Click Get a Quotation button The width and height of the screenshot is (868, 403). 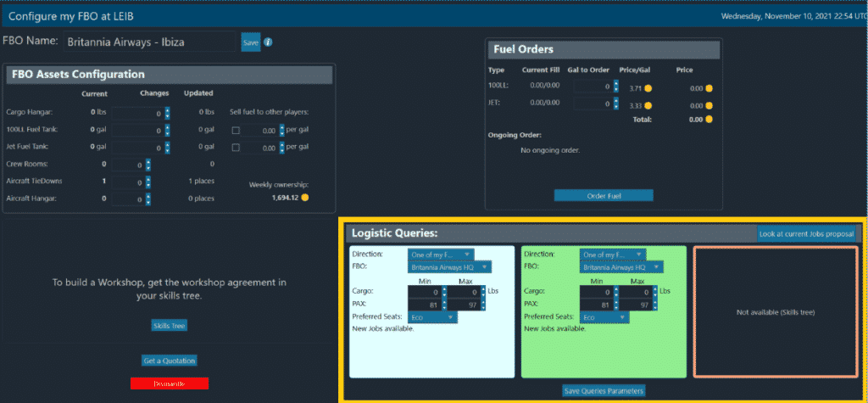pos(170,361)
